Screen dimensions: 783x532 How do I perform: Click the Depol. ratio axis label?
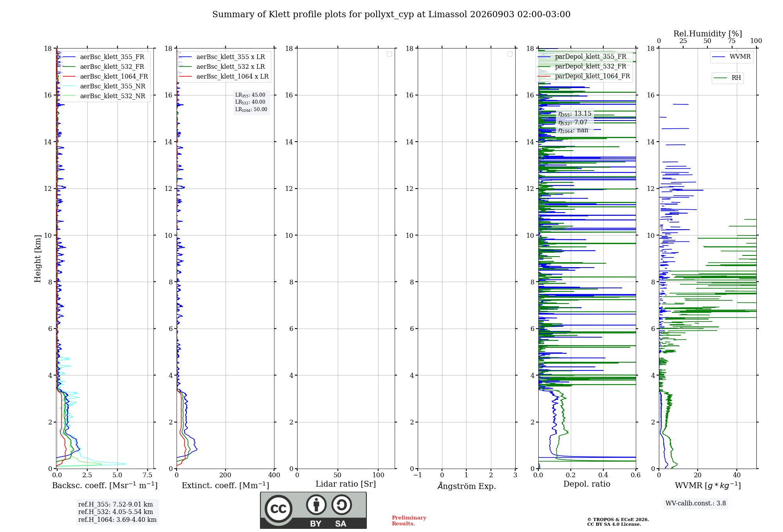click(x=587, y=484)
